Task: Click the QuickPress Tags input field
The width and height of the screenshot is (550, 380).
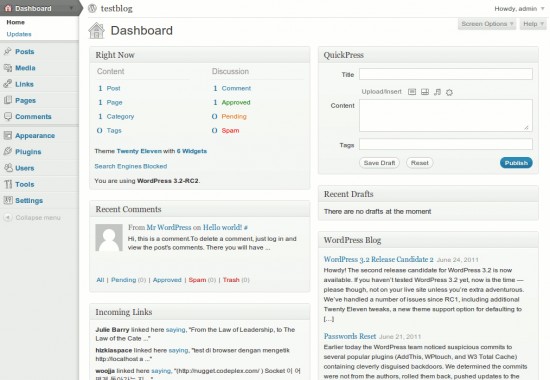Action: tap(445, 144)
